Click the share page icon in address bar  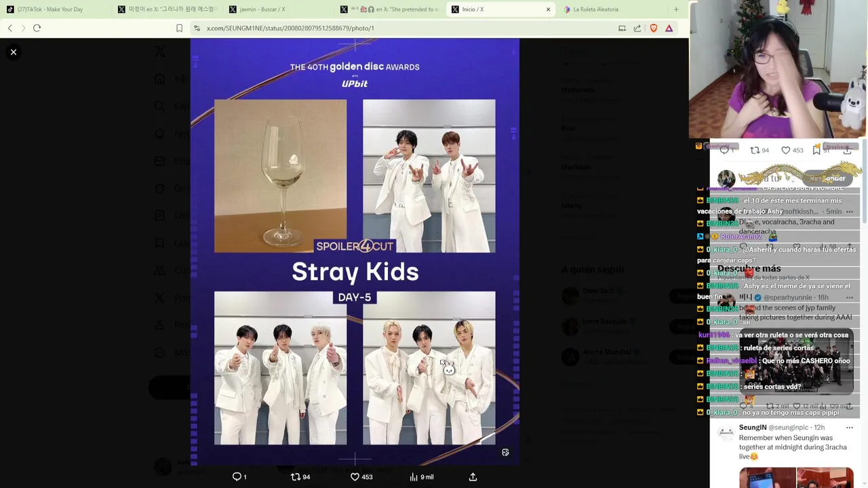pos(637,28)
